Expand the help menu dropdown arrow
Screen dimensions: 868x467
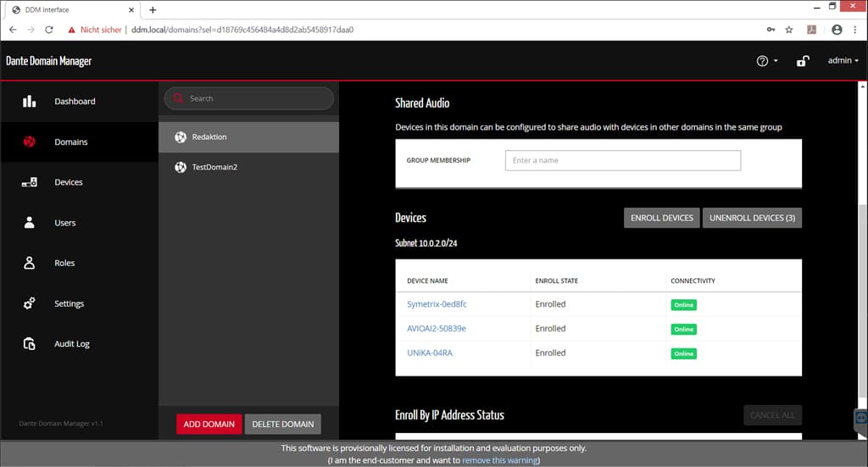point(776,61)
